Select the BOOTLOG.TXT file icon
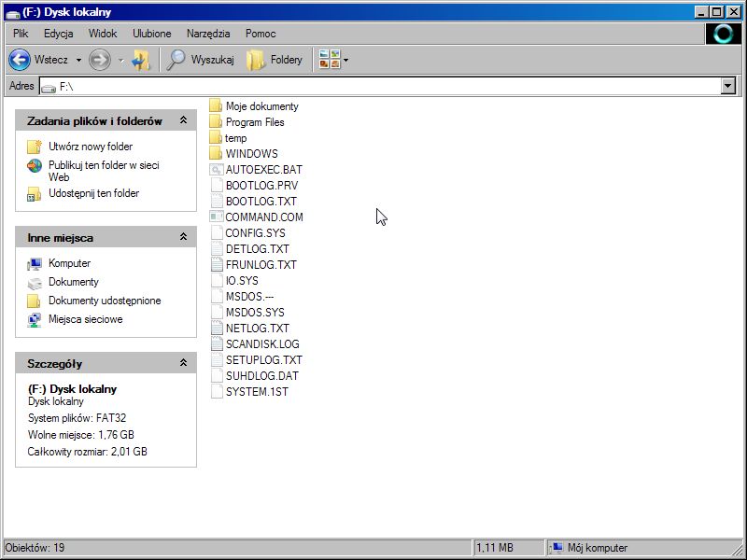This screenshot has height=560, width=747. coord(217,201)
